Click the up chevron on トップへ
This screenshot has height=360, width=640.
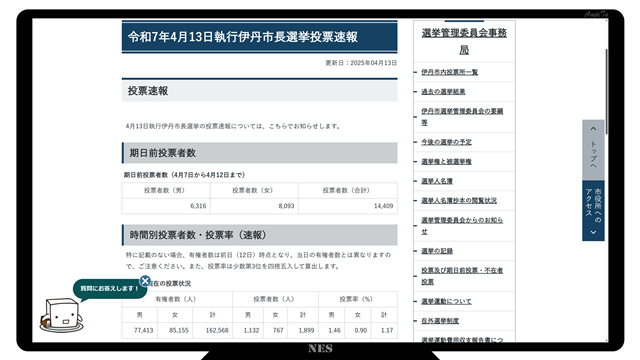pos(593,129)
